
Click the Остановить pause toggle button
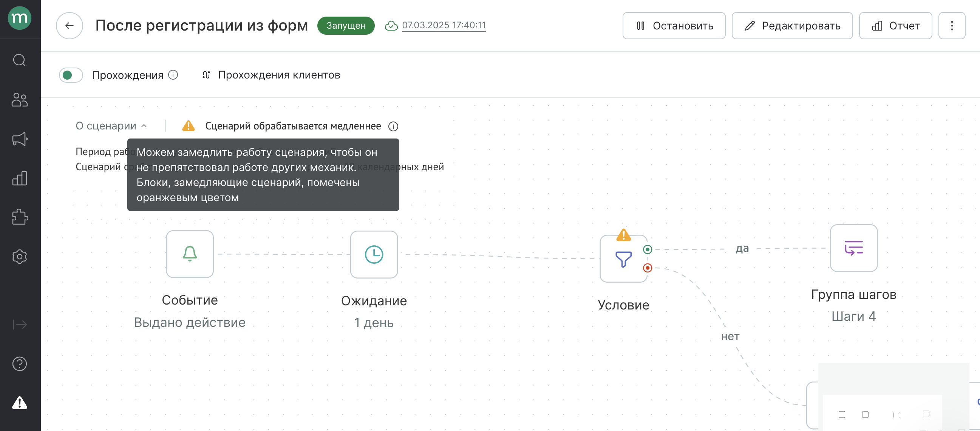pos(674,26)
